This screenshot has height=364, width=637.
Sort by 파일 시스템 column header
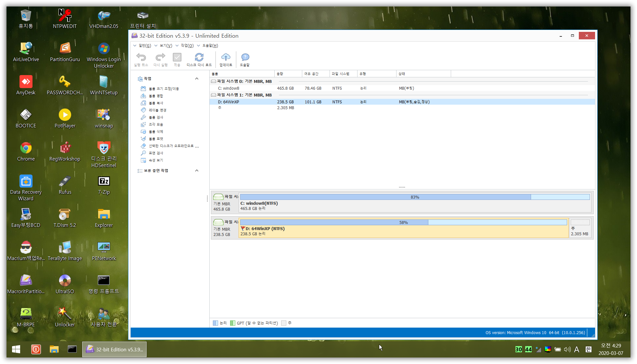[x=344, y=74]
